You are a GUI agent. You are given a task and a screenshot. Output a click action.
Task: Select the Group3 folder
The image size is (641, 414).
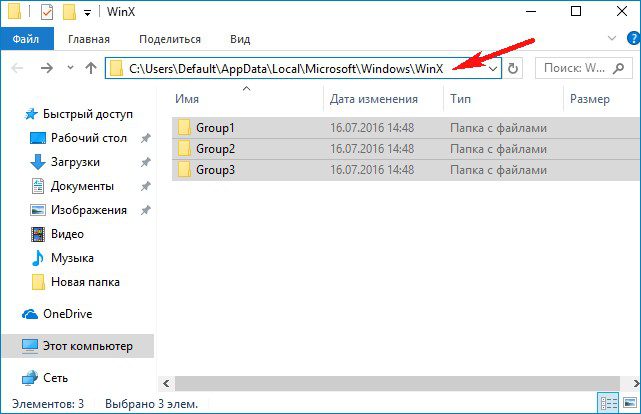(406, 170)
